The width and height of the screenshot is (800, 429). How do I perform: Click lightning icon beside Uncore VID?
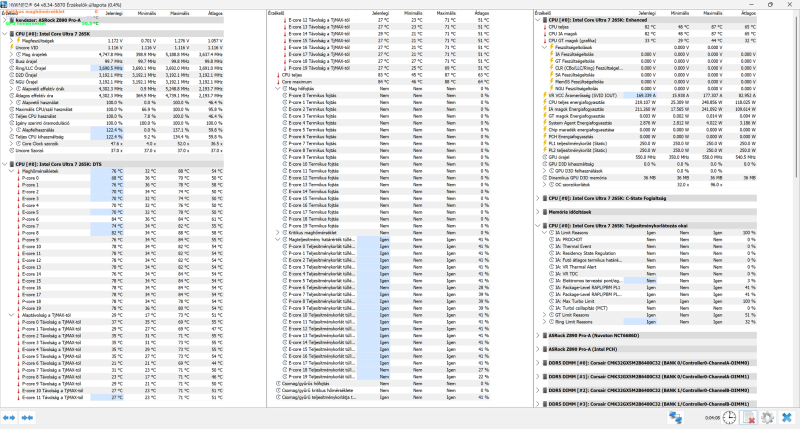coord(12,47)
